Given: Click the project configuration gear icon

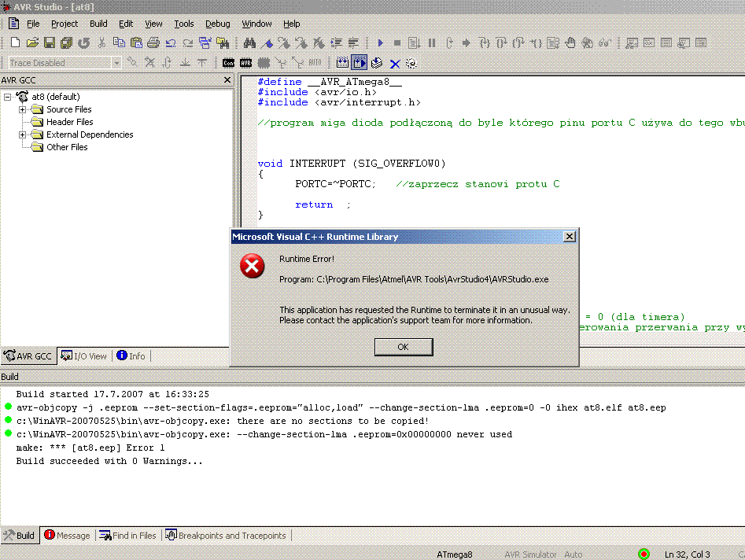Looking at the screenshot, I should tap(411, 63).
